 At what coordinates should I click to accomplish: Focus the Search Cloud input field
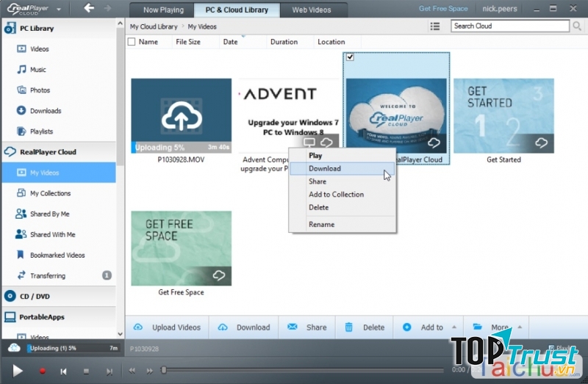tap(509, 26)
